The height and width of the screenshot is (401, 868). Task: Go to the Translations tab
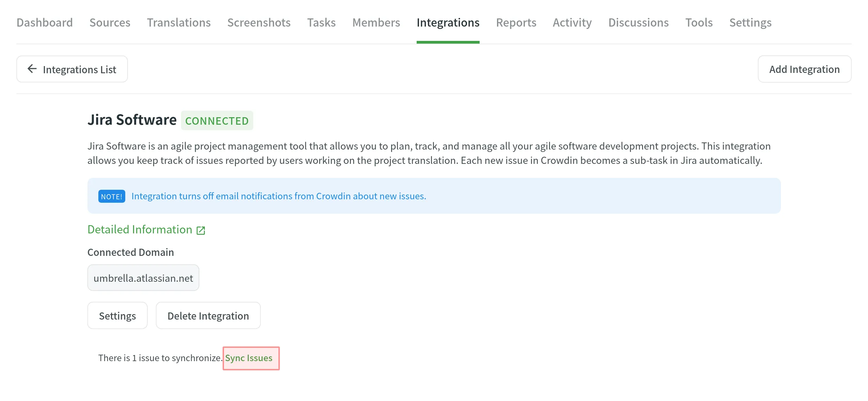point(179,22)
